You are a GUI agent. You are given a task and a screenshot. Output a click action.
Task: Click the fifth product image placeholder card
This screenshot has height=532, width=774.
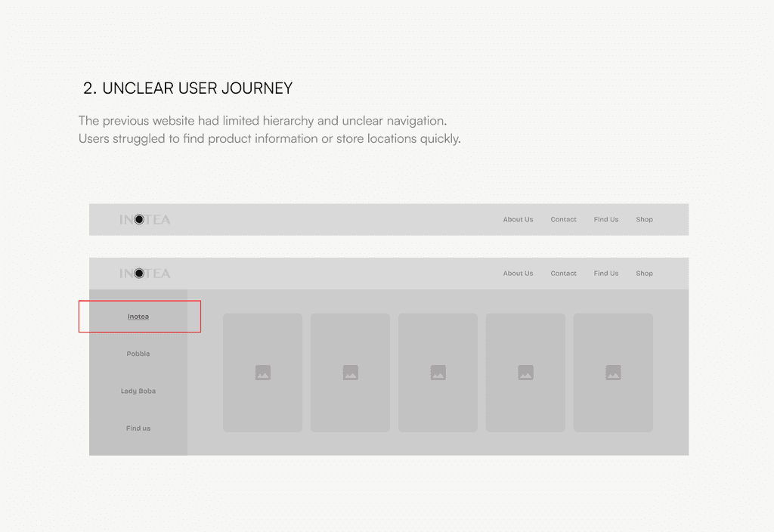point(613,373)
